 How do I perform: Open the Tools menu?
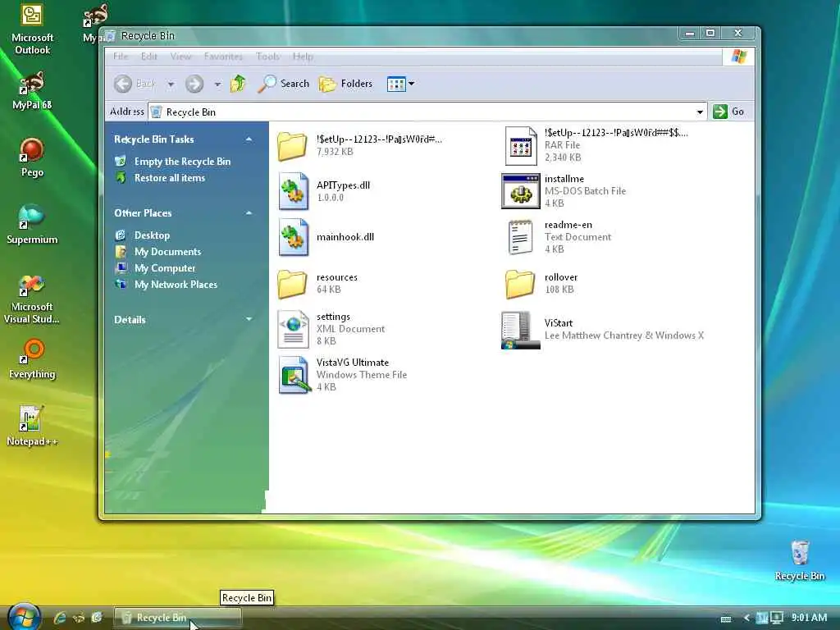tap(267, 57)
